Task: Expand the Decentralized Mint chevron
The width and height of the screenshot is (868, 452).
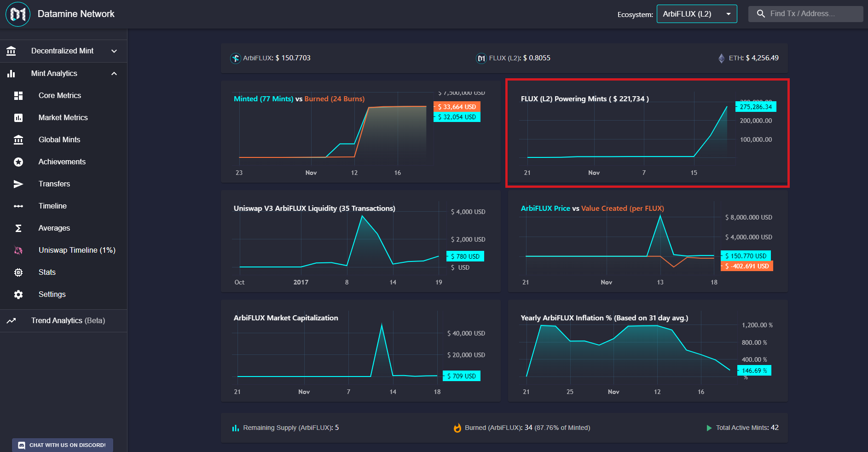Action: (114, 51)
